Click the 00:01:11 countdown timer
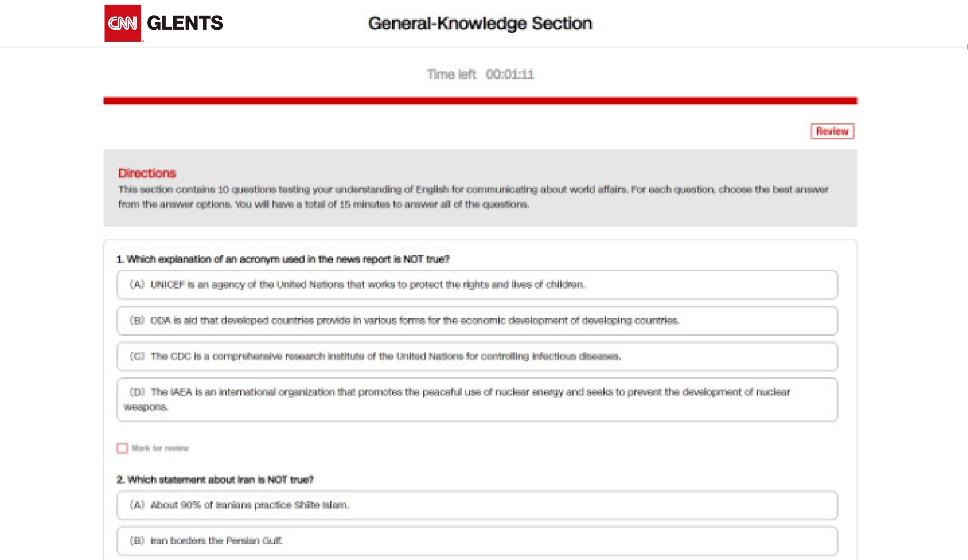This screenshot has width=968, height=560. click(x=509, y=74)
